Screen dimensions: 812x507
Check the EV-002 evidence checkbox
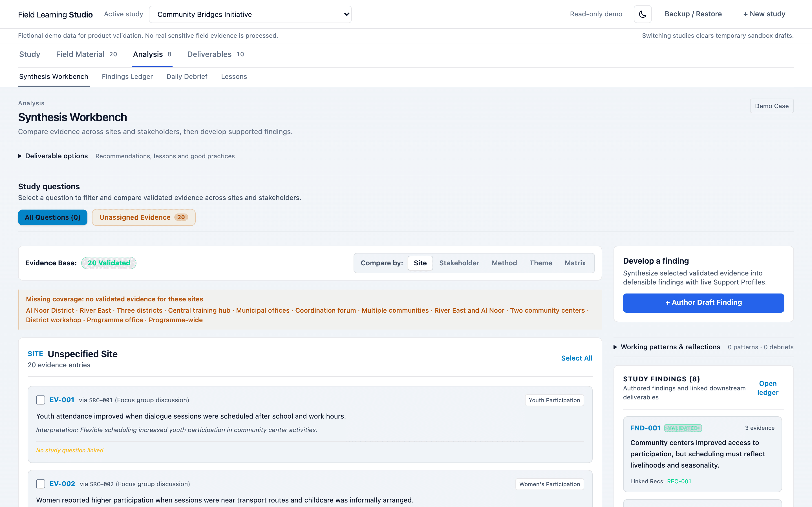41,484
